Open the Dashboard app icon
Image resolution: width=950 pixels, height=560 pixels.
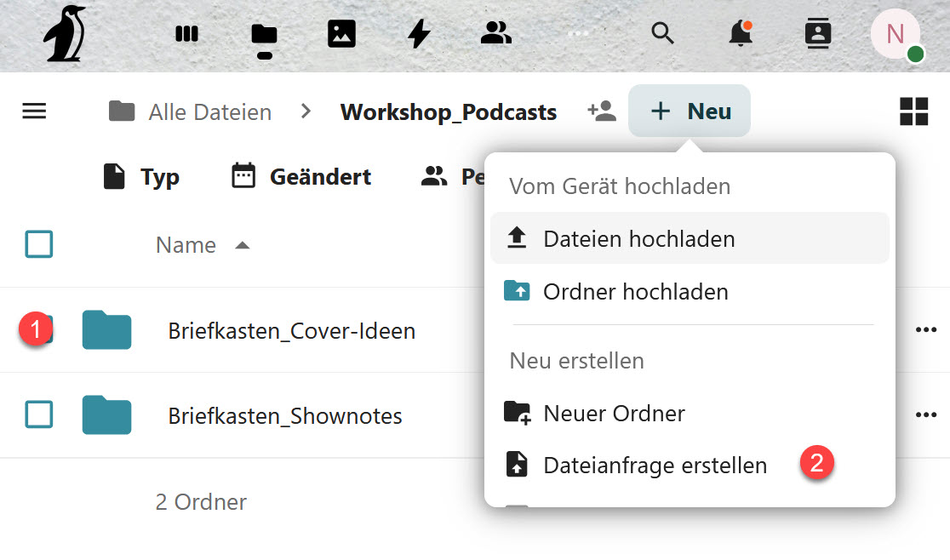click(186, 34)
